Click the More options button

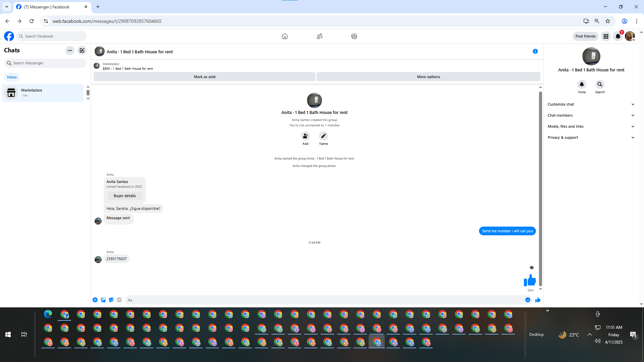(428, 77)
